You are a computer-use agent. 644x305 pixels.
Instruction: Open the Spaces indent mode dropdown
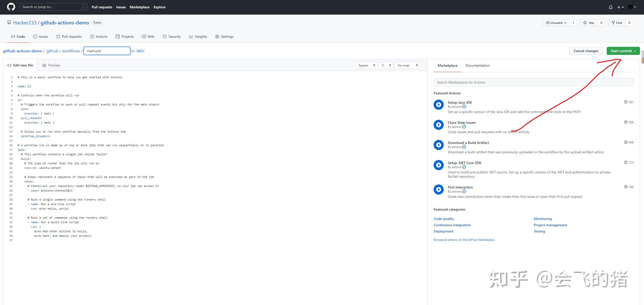[366, 65]
